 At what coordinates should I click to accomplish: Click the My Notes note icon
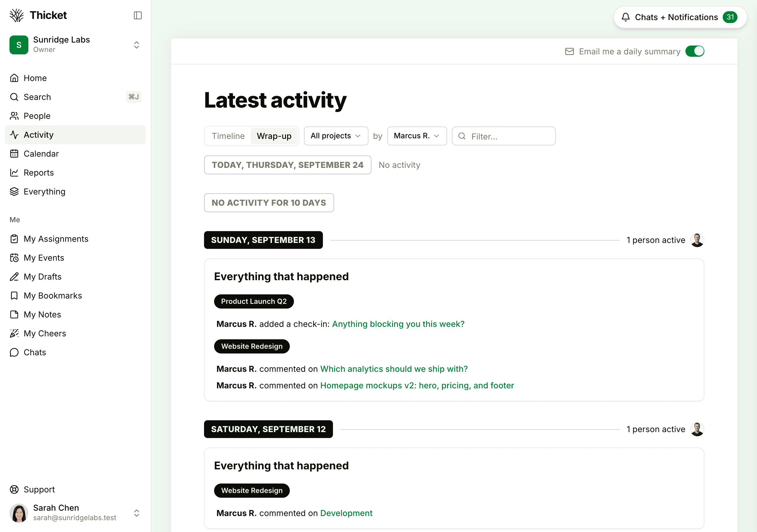(14, 314)
